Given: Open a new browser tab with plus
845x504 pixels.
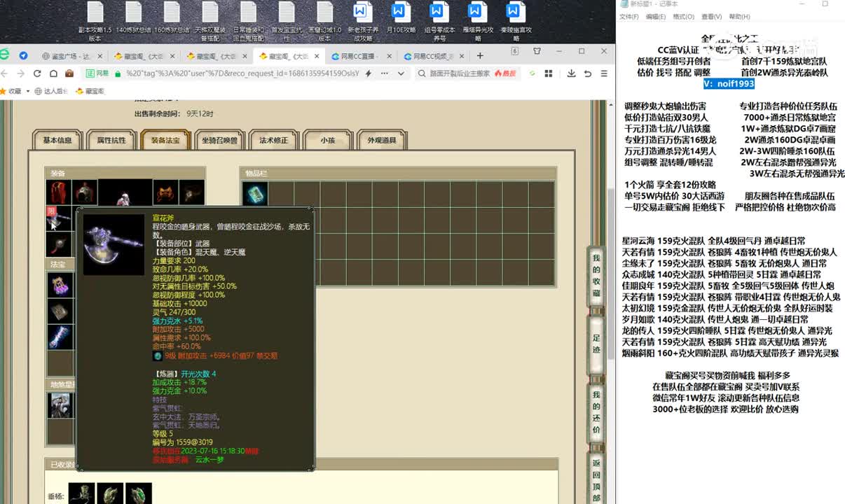Looking at the screenshot, I should (479, 56).
